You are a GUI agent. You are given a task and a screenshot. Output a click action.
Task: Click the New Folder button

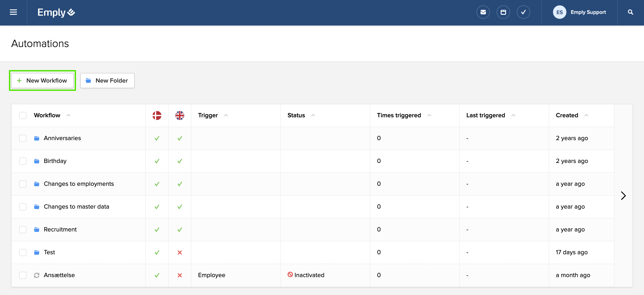point(107,81)
